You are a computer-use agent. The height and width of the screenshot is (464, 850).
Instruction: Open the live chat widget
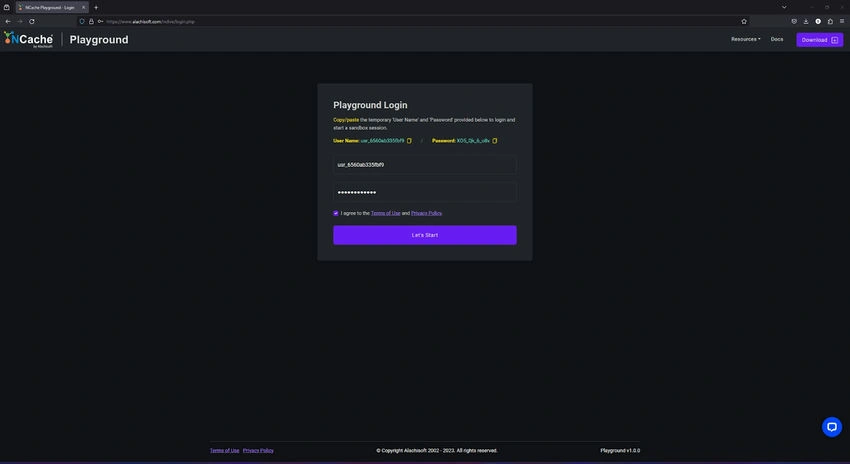832,427
